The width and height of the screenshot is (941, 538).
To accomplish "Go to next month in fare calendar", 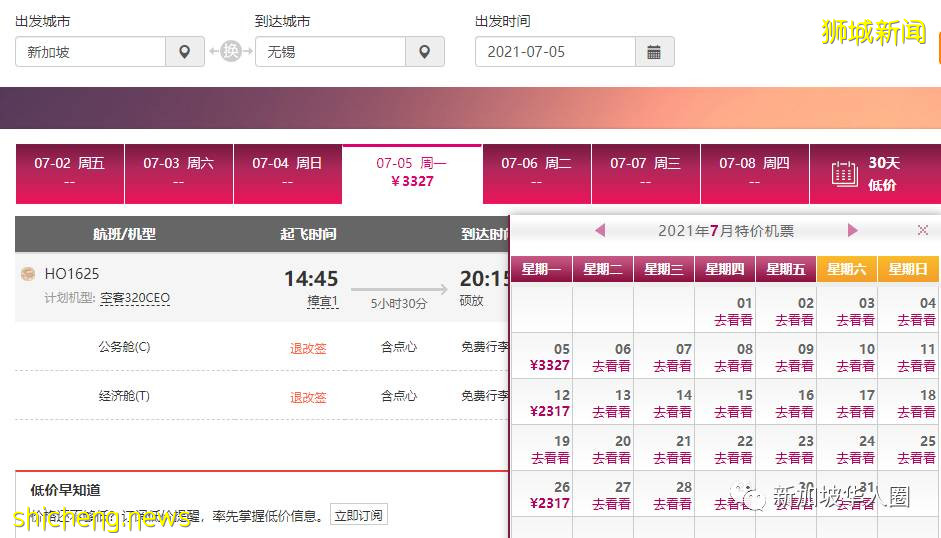I will click(852, 231).
